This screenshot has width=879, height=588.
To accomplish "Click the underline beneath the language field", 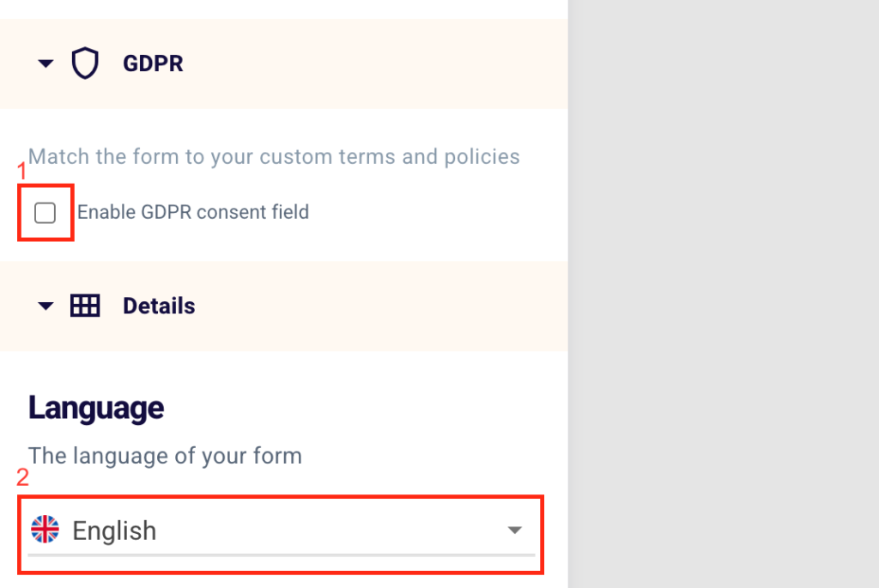I will click(x=282, y=555).
